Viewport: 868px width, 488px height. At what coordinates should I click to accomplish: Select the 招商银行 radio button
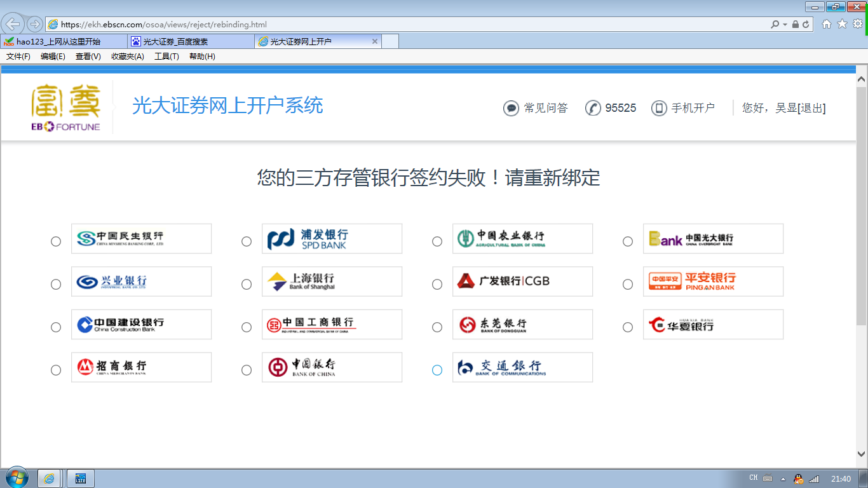(56, 370)
